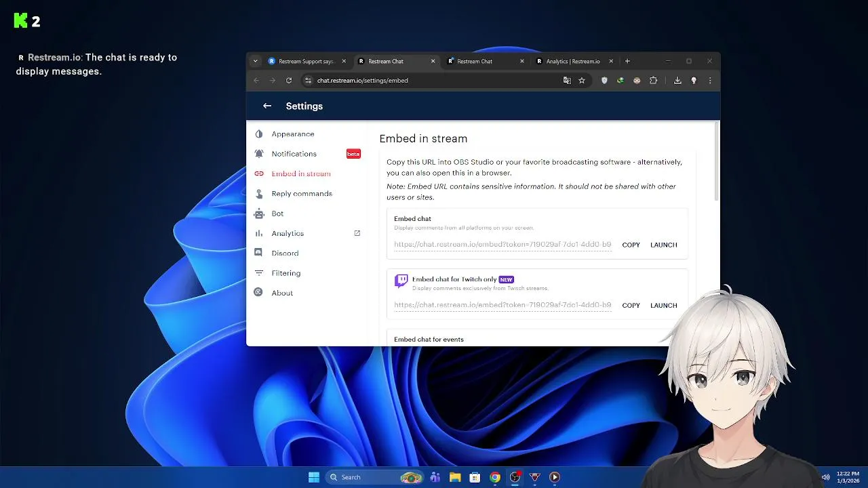Click the Embed in stream link icon
Viewport: 868px width, 488px height.
pyautogui.click(x=258, y=174)
